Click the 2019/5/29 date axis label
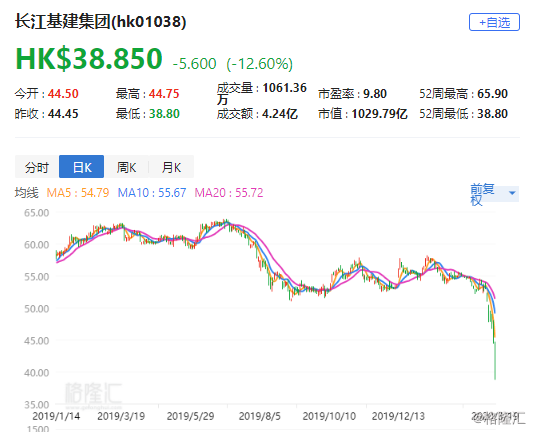 [190, 416]
